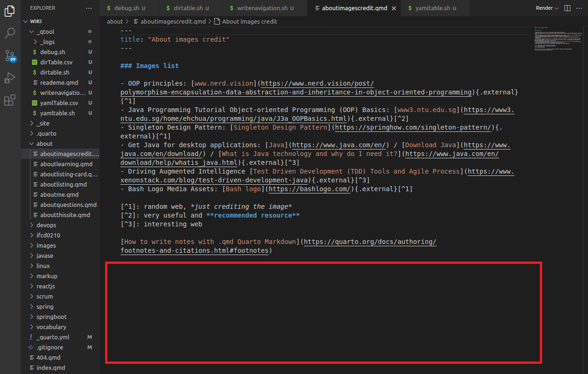Open aboutlearning.qmd in the Explorer
Viewport: 588px width, 374px height.
pyautogui.click(x=60, y=164)
